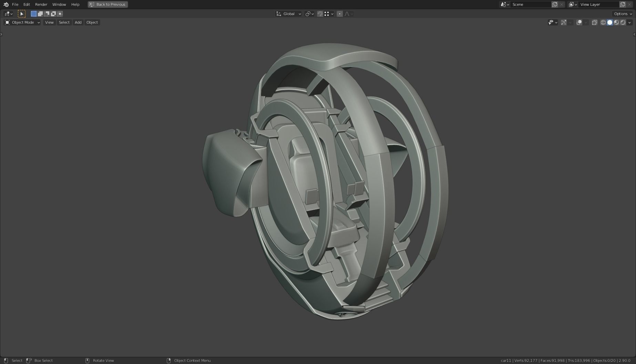Open the viewport Object menu
The height and width of the screenshot is (364, 636).
[92, 22]
